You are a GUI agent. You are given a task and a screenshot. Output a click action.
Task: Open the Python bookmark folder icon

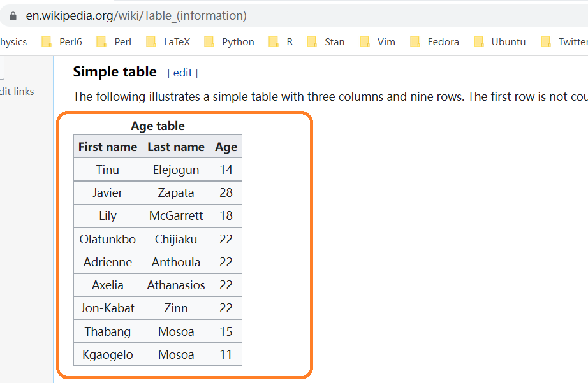click(x=209, y=42)
